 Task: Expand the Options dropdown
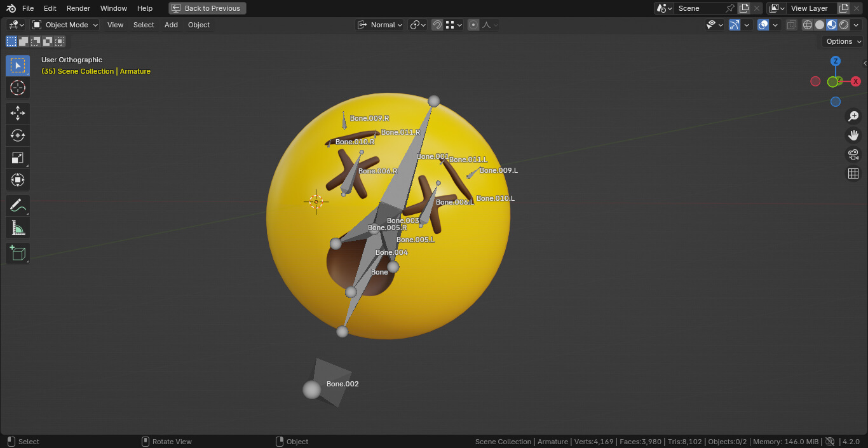[843, 41]
